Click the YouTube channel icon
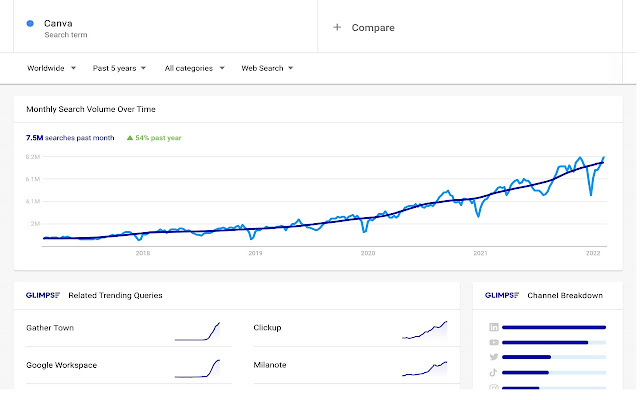This screenshot has height=400, width=640. [x=494, y=342]
